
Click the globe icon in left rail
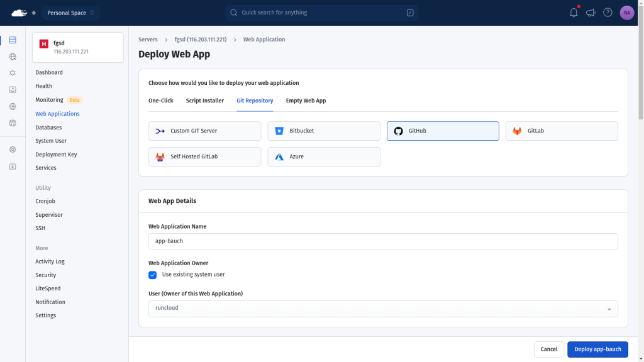[13, 57]
